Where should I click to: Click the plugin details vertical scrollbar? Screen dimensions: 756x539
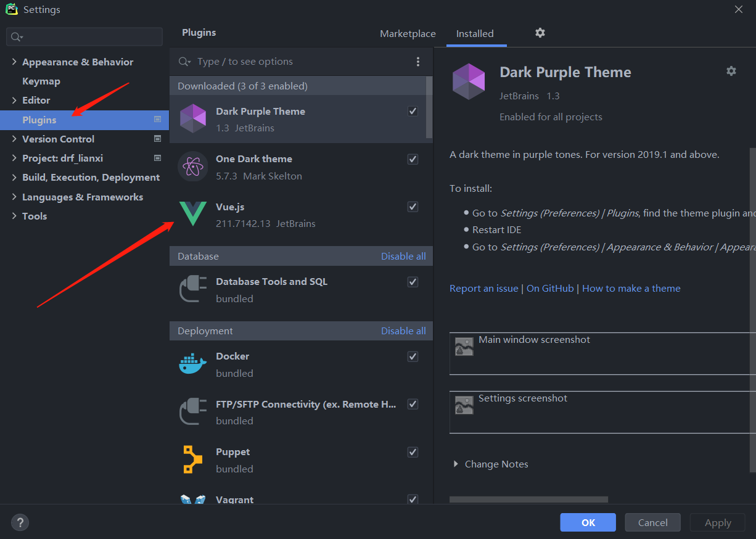(752, 310)
